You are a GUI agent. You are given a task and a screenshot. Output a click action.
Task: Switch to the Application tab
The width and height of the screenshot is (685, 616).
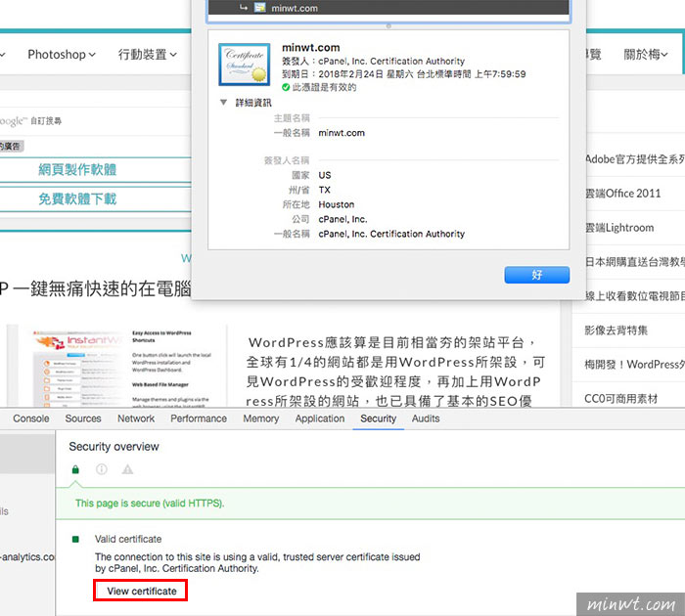pyautogui.click(x=320, y=418)
